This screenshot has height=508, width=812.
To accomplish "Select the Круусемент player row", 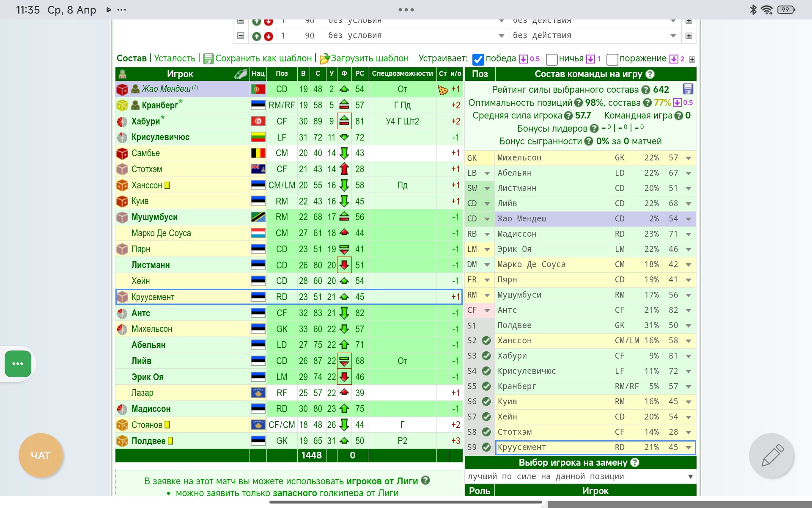I will [x=153, y=297].
